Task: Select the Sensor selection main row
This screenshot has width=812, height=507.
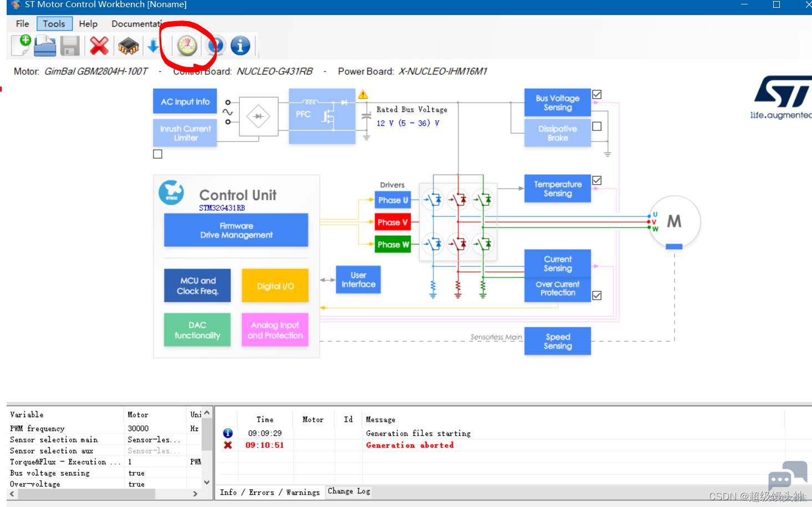Action: (x=104, y=439)
